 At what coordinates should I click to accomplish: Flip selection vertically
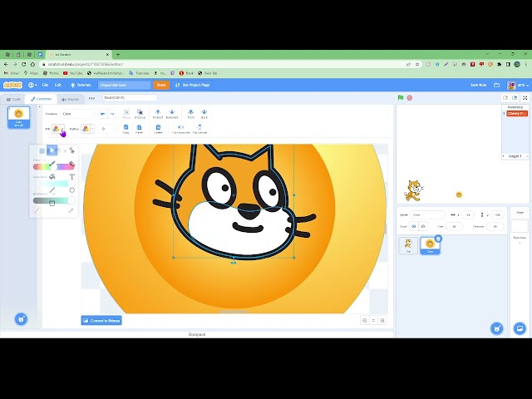(199, 129)
